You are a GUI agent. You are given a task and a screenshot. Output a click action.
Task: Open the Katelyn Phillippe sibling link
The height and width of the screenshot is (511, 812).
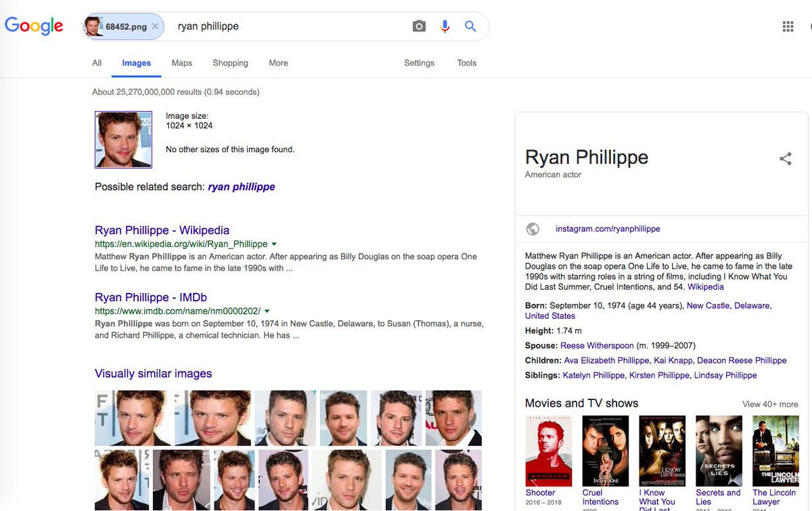click(593, 376)
